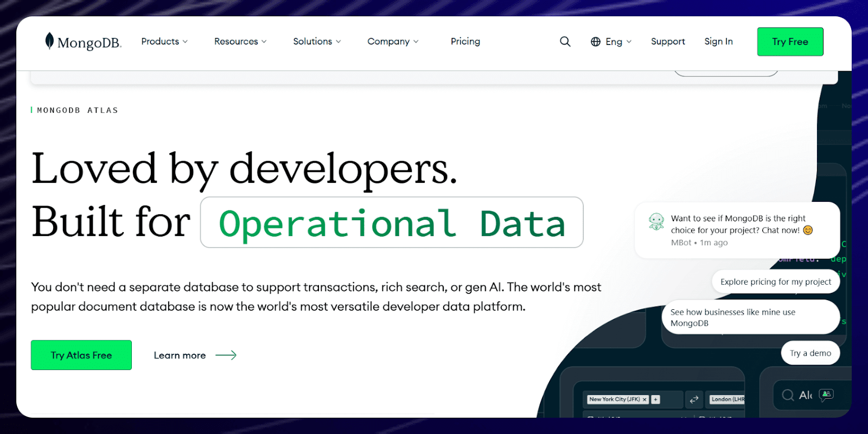Click the Loved by developers heading

click(244, 169)
